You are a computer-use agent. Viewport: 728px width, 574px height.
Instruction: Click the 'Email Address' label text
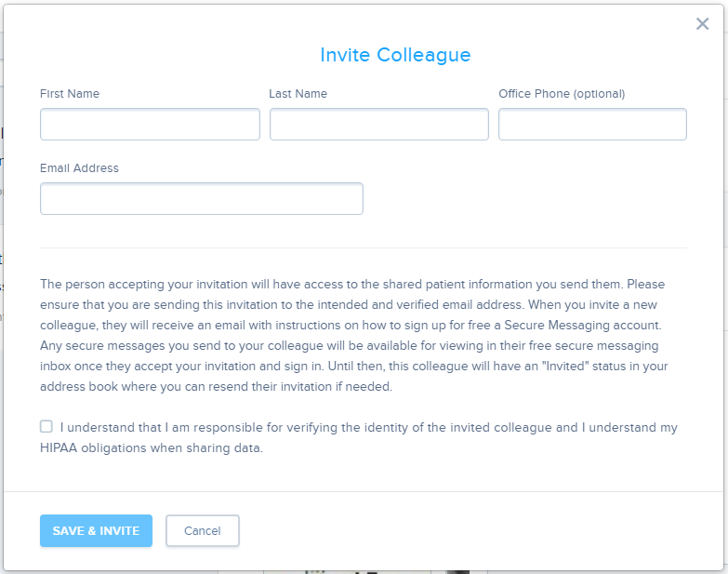pos(79,168)
